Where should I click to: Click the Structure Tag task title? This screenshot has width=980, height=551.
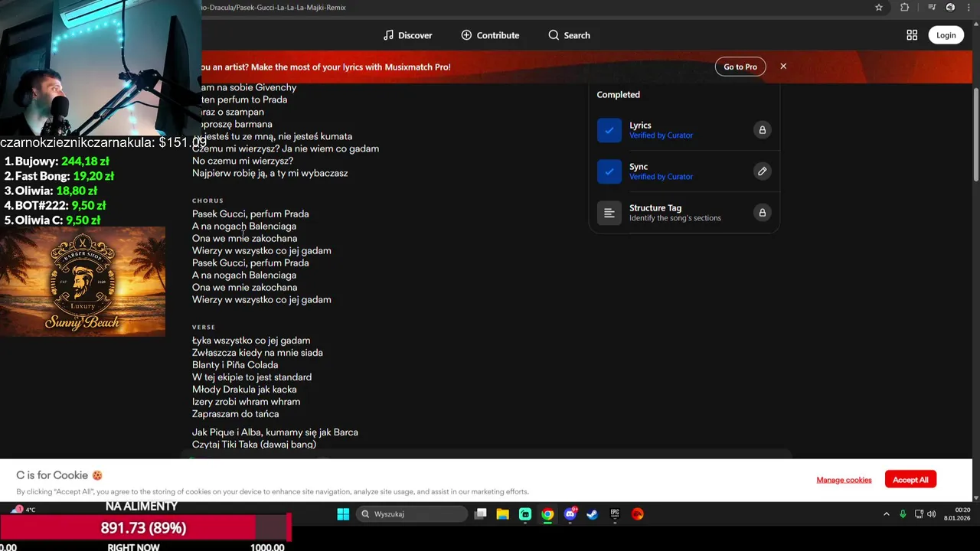[655, 208]
